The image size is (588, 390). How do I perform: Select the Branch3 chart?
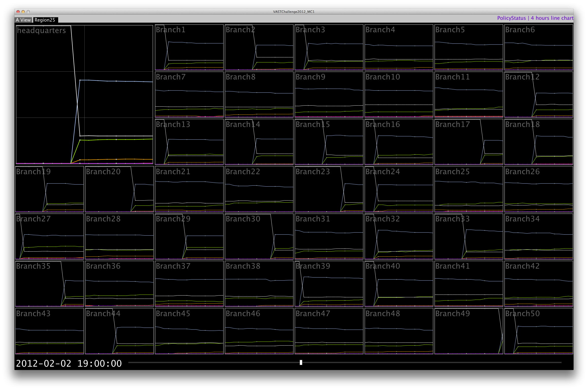coord(329,47)
